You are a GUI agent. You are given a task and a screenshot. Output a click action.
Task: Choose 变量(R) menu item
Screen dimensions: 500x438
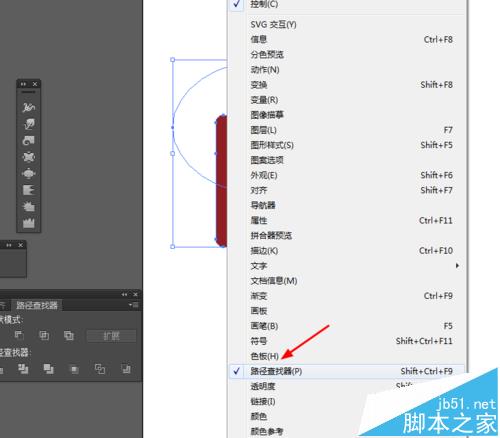point(347,100)
